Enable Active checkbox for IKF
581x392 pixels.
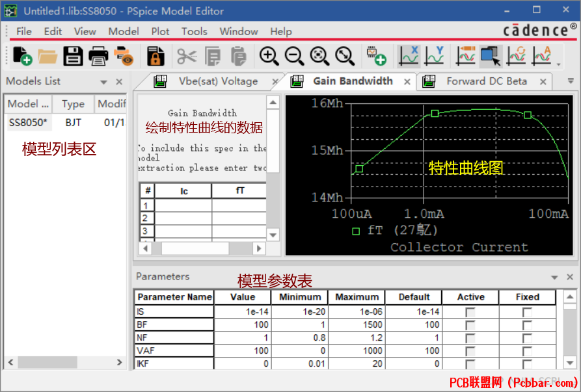click(x=470, y=364)
